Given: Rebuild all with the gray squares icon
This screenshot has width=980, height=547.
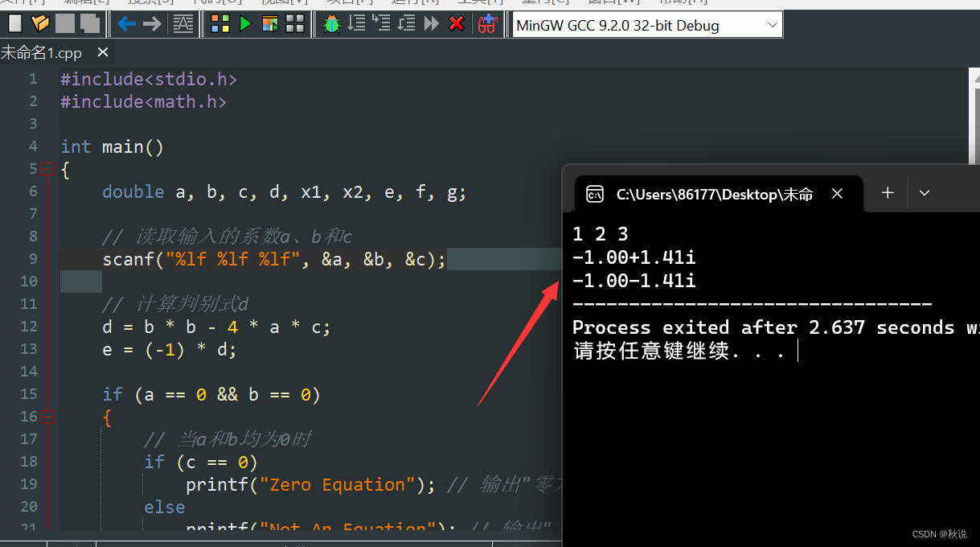Looking at the screenshot, I should pyautogui.click(x=295, y=24).
